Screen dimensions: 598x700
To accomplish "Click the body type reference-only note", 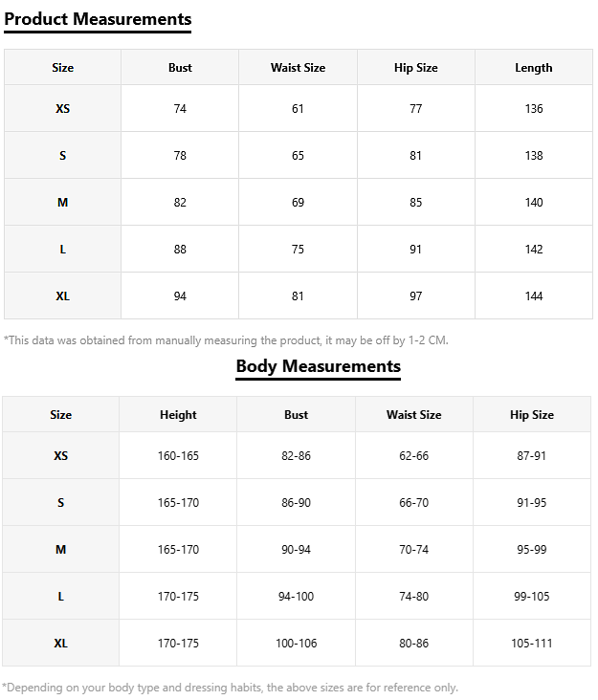I will point(230,688).
